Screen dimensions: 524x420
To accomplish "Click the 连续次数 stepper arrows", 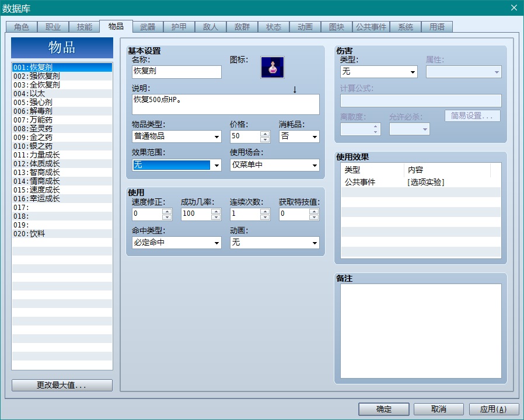I will click(265, 214).
